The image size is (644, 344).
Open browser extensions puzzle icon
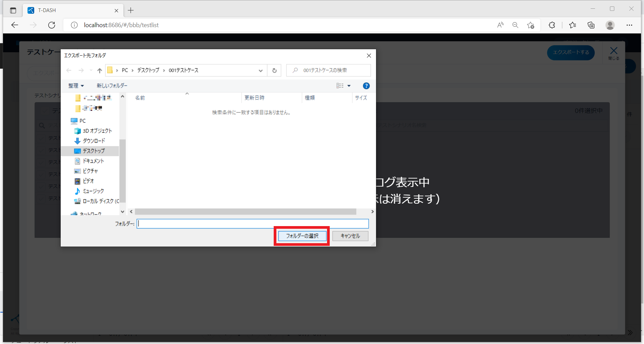point(552,25)
